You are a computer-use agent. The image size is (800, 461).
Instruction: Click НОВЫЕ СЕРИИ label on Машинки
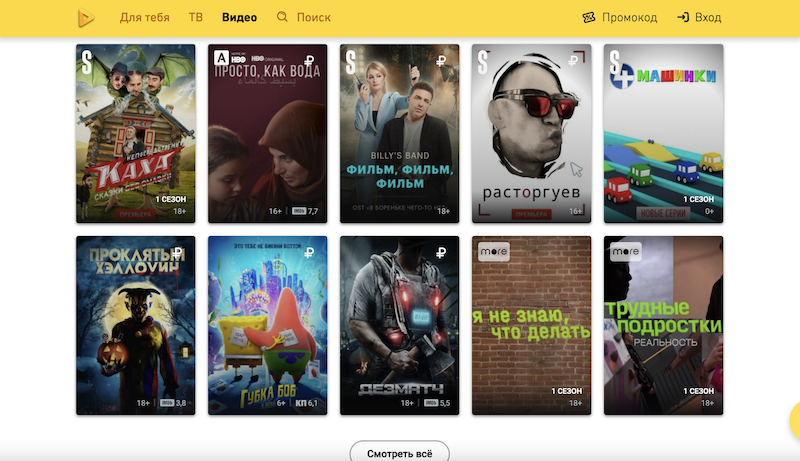[x=663, y=214]
